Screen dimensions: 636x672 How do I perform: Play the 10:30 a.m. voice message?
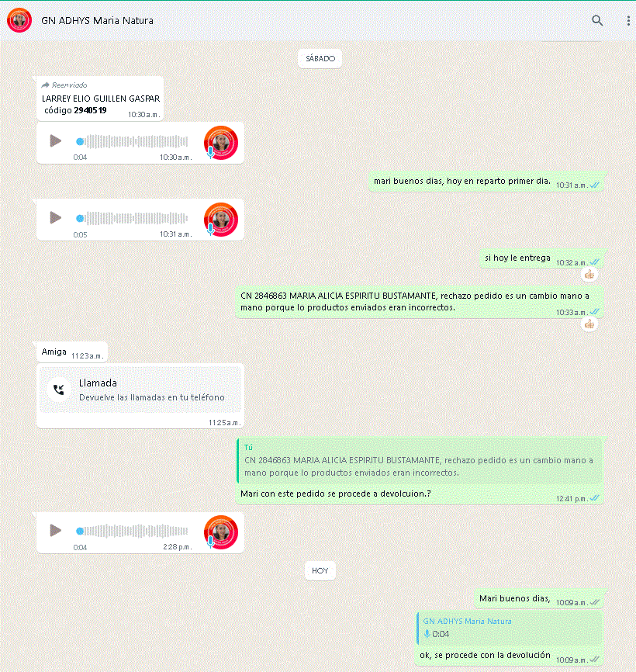tap(55, 140)
